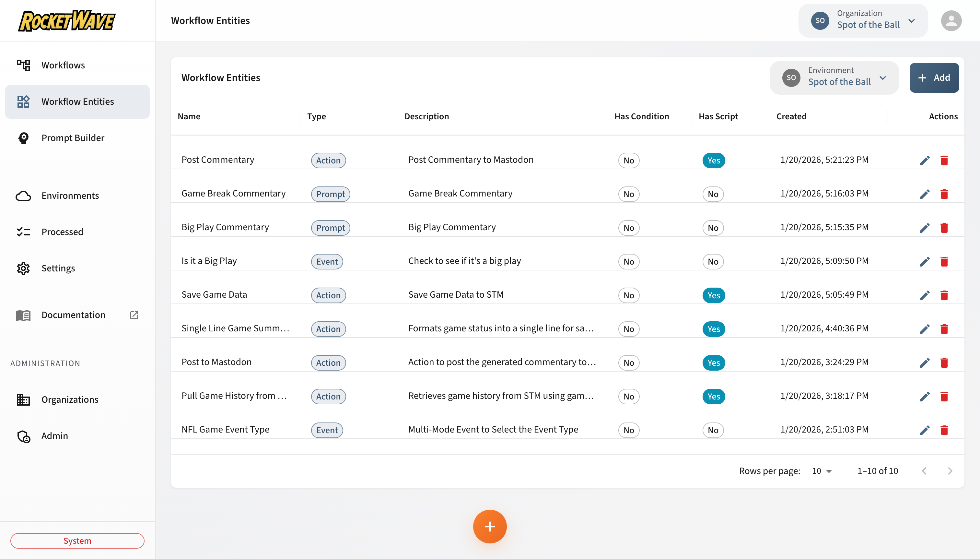The height and width of the screenshot is (559, 980).
Task: Open Documentation in a new window
Action: (134, 315)
